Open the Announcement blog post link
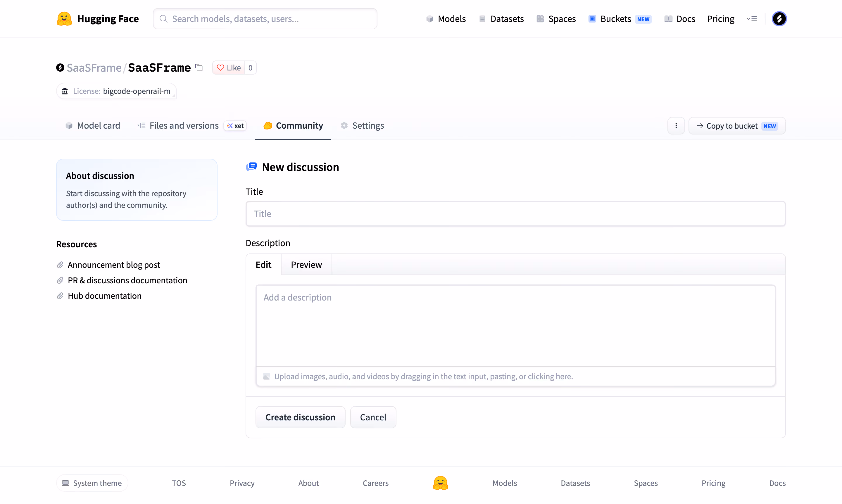The height and width of the screenshot is (504, 842). tap(114, 265)
